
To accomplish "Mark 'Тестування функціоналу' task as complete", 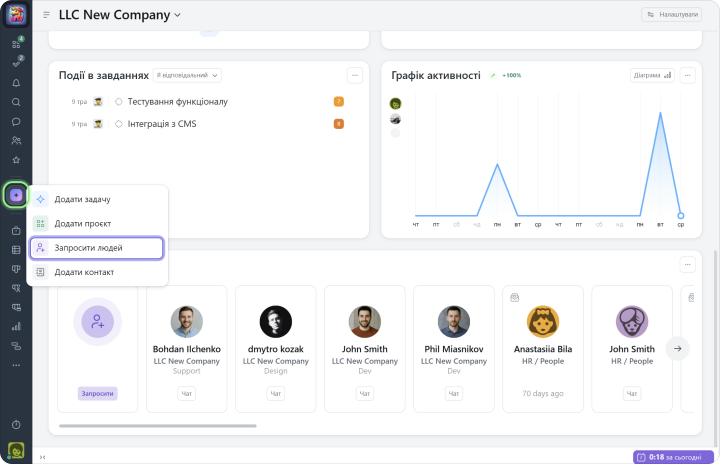I will [119, 101].
